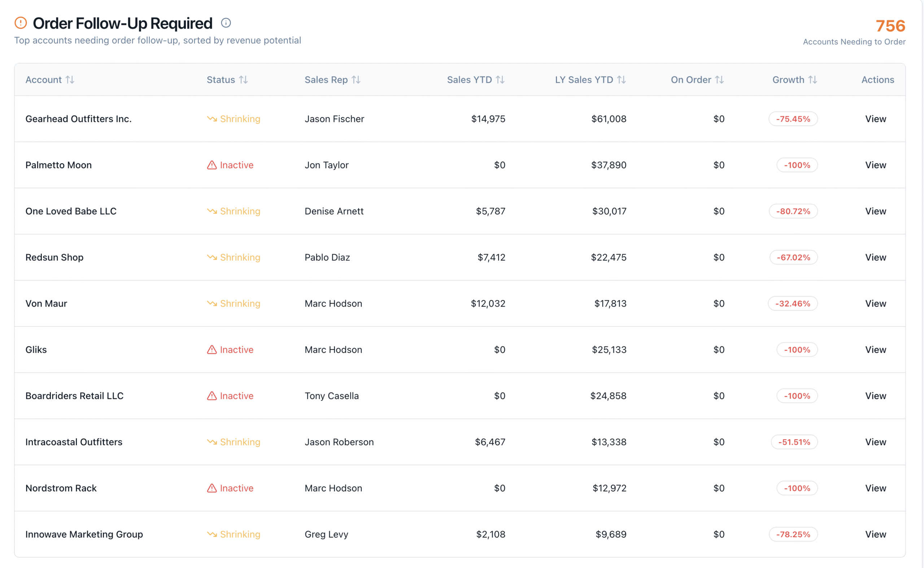Sort by Sales Rep arrows icon
924x568 pixels.
pyautogui.click(x=356, y=80)
